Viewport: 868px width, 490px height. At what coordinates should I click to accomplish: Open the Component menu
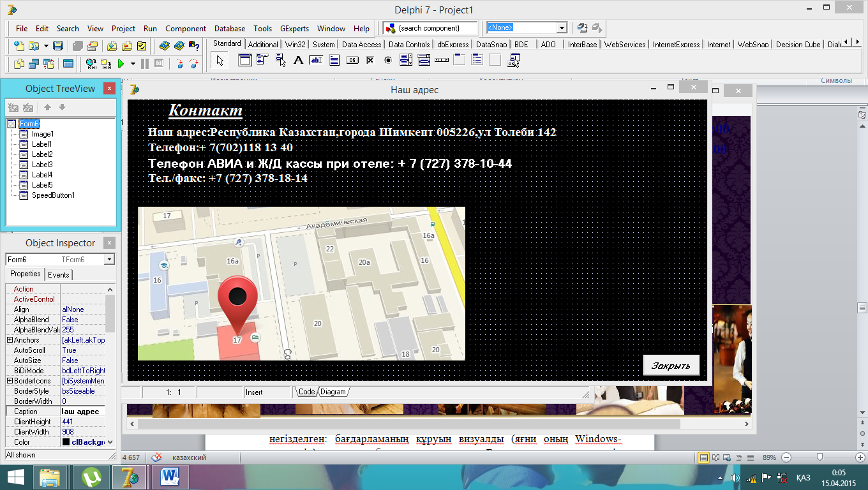(186, 29)
